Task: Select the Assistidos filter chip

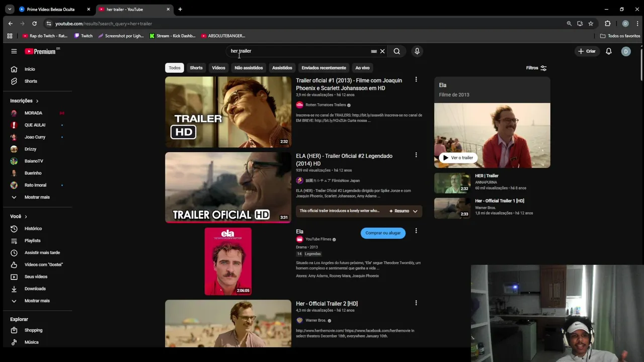Action: [x=282, y=68]
